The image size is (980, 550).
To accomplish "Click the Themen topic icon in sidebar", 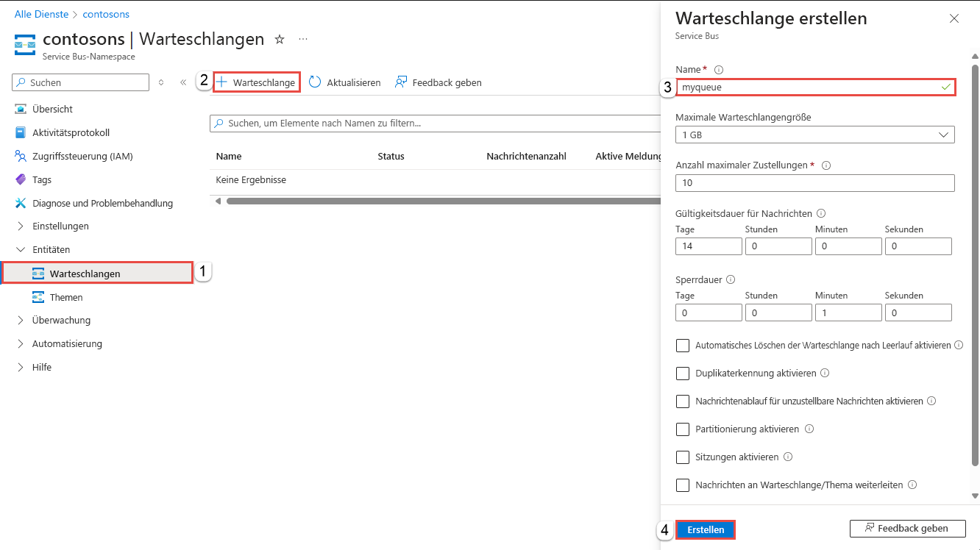I will pos(38,297).
